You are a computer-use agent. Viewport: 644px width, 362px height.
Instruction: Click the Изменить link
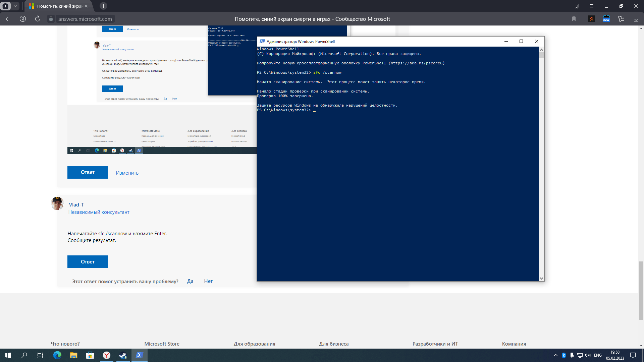127,173
